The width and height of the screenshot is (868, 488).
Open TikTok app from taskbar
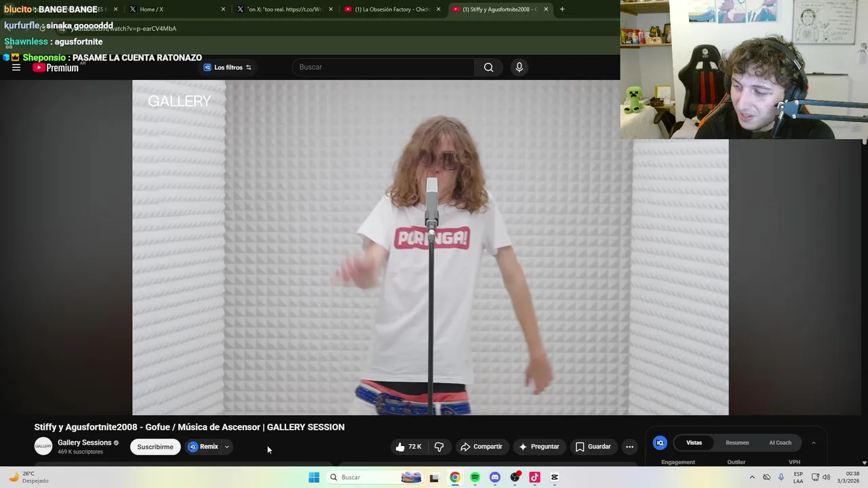pos(534,477)
